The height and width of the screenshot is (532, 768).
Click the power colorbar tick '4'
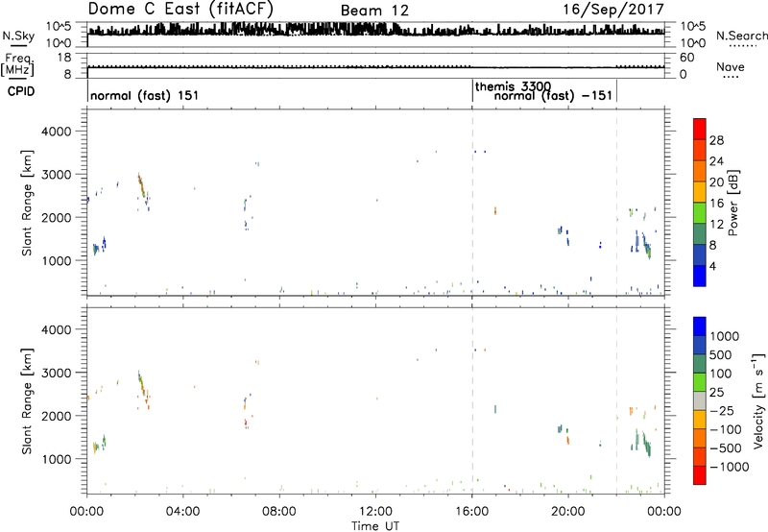[712, 266]
